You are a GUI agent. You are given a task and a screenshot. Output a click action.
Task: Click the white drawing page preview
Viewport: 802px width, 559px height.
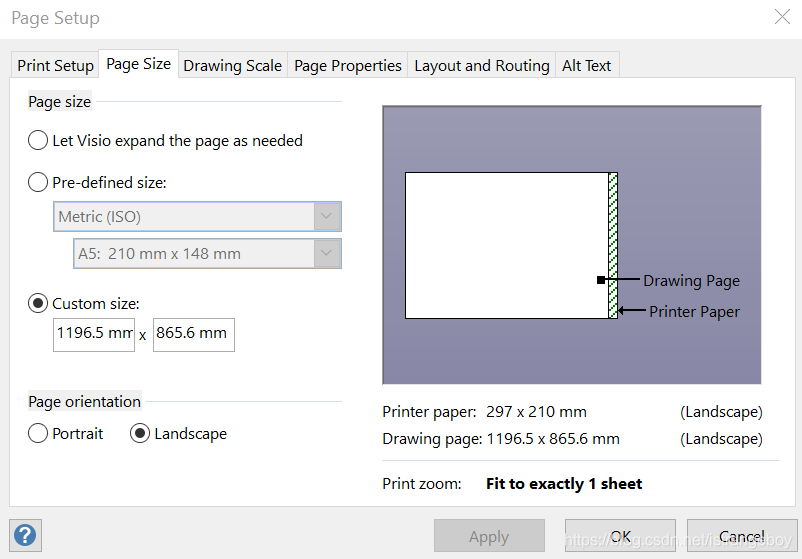click(x=507, y=245)
